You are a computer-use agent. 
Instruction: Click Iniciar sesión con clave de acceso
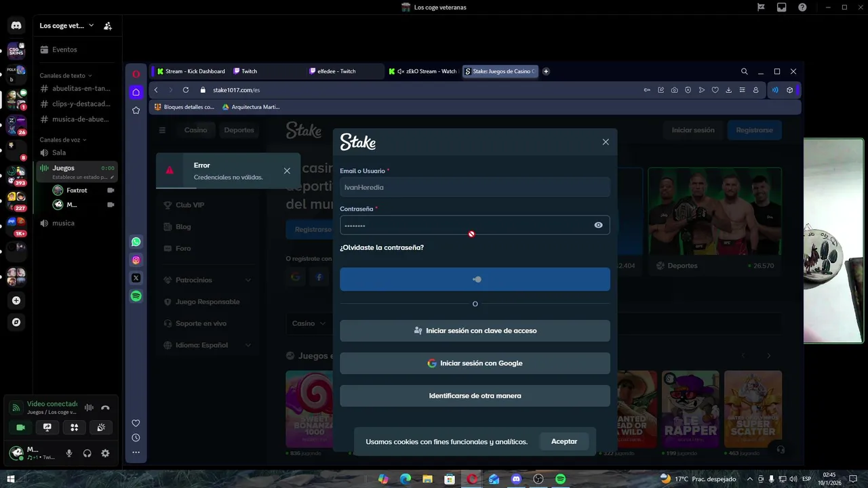[x=475, y=331]
